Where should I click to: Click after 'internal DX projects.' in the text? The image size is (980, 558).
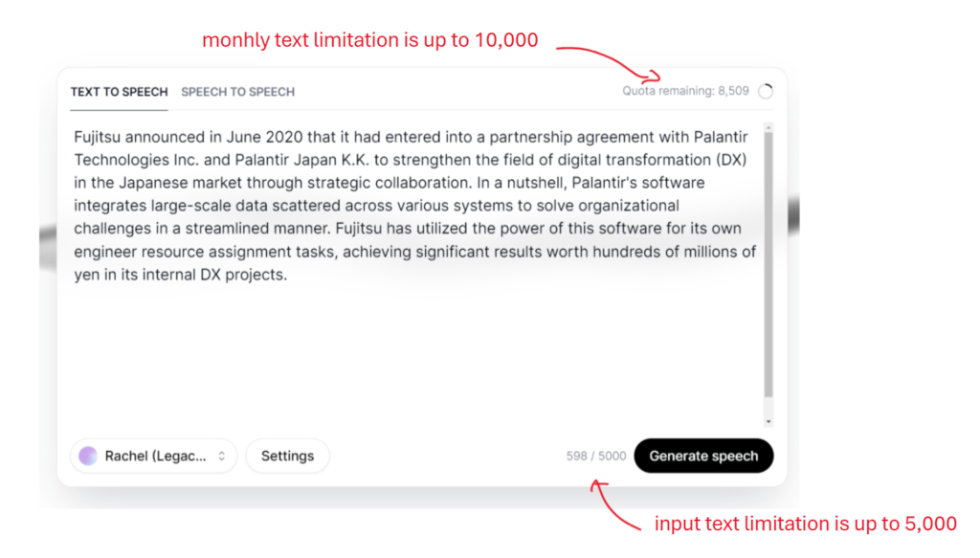tap(288, 275)
